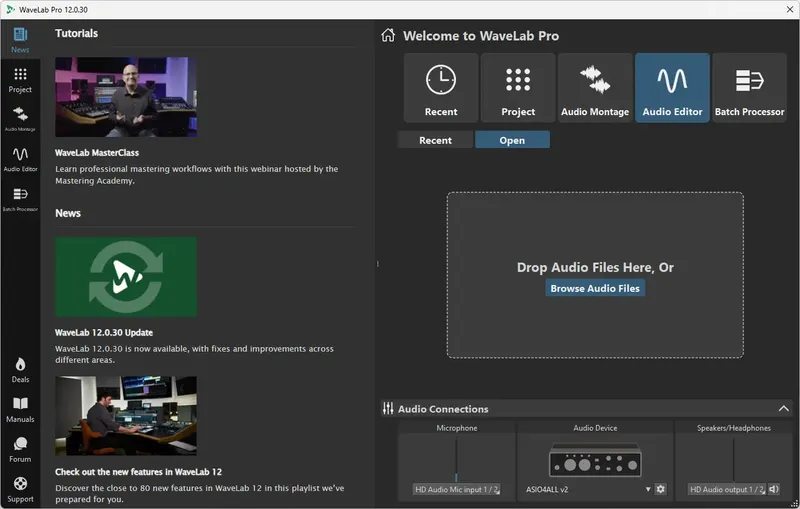Open the green WaveLab update thumbnail
Viewport: 800px width, 509px height.
click(126, 277)
